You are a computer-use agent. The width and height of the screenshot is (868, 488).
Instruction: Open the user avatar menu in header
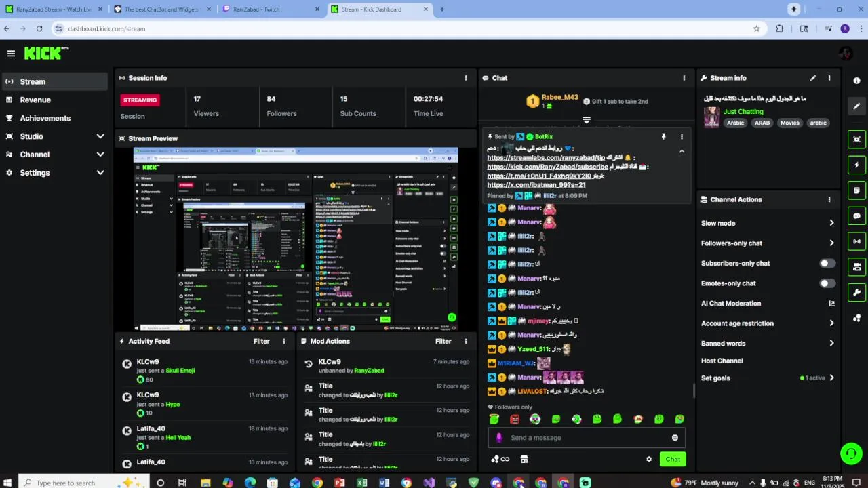846,54
